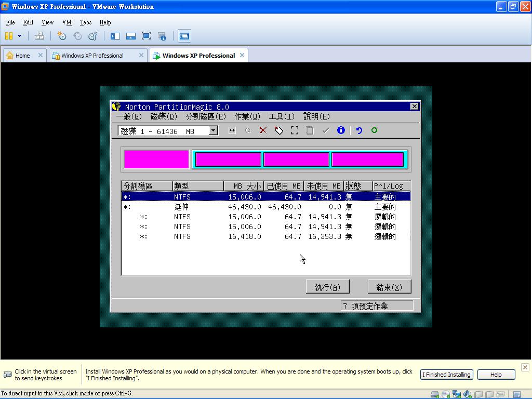This screenshot has width=532, height=399.
Task: Click the blue undo arrow icon
Action: tap(359, 130)
